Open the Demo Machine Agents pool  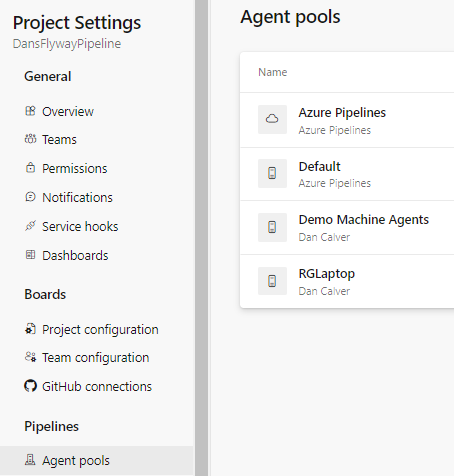click(347, 228)
